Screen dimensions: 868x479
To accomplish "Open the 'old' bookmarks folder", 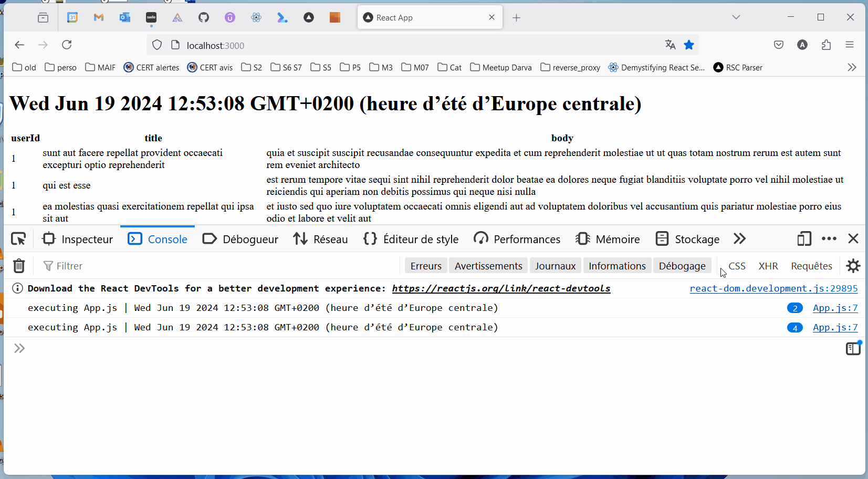I will [24, 67].
